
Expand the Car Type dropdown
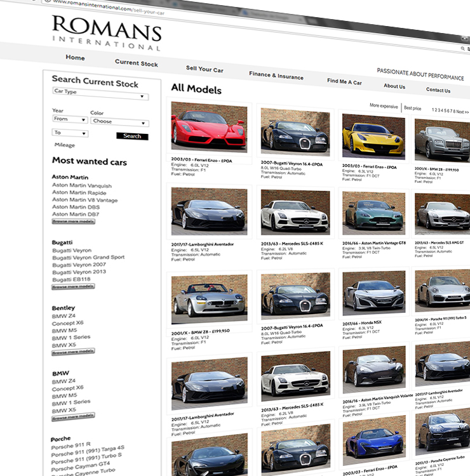(100, 93)
